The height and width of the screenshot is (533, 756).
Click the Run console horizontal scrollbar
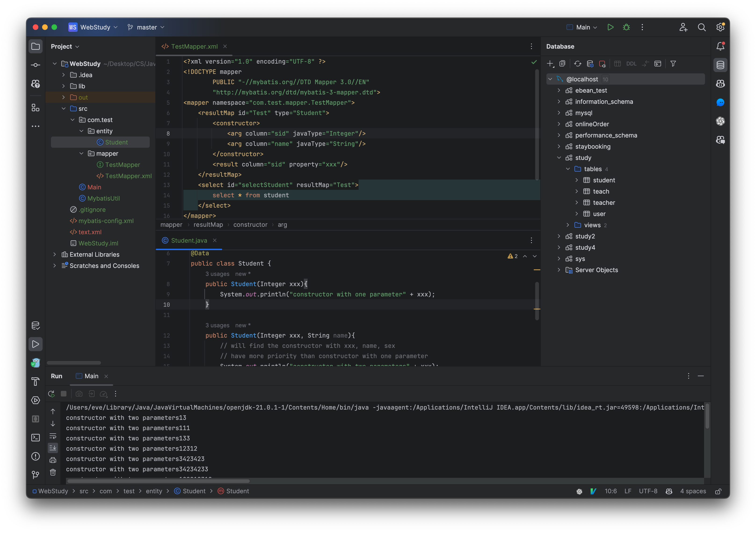pyautogui.click(x=158, y=481)
